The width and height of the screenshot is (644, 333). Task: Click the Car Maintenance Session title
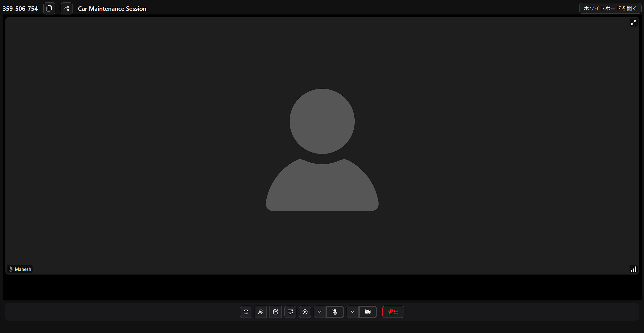click(x=112, y=9)
